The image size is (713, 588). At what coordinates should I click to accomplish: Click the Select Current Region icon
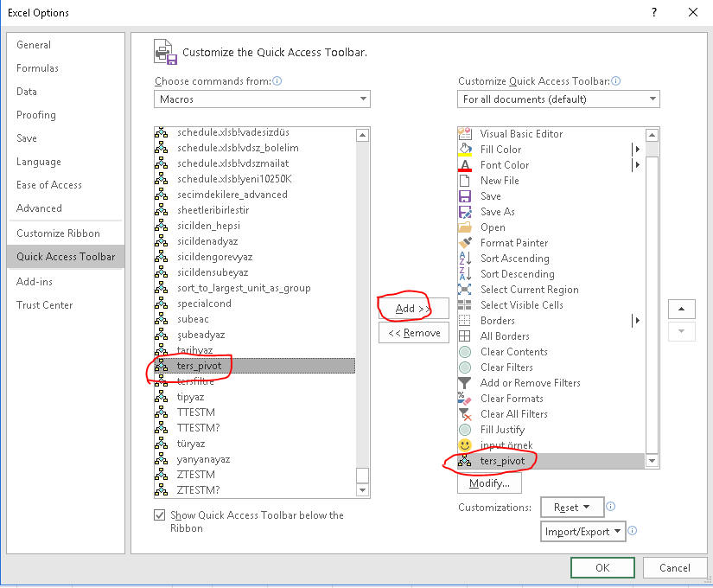pos(465,290)
